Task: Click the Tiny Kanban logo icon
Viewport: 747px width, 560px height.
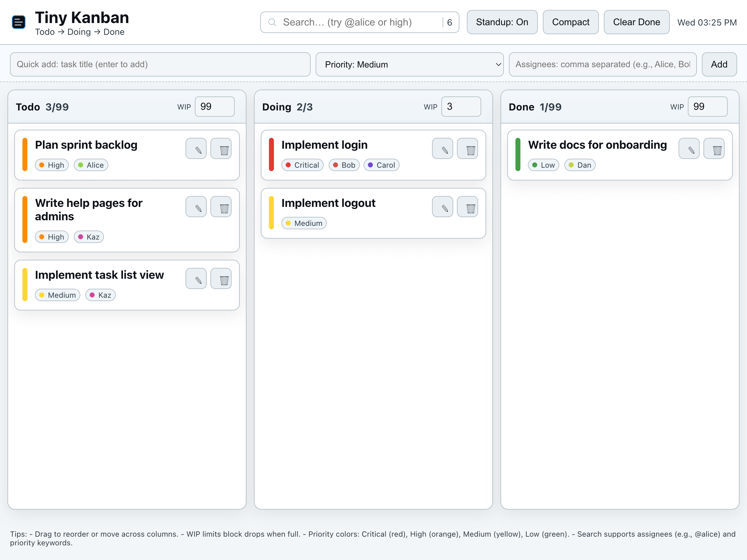Action: coord(19,22)
